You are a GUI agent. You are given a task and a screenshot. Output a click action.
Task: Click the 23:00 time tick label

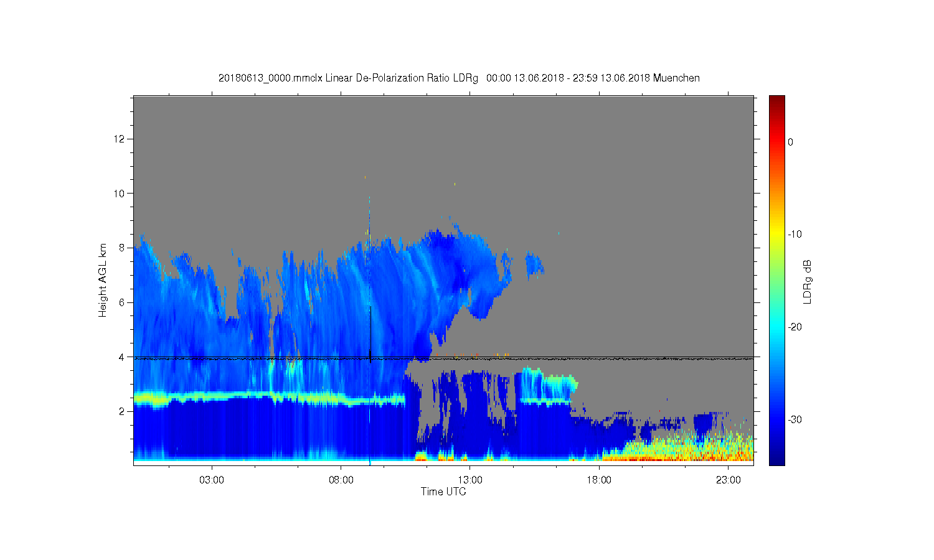729,480
